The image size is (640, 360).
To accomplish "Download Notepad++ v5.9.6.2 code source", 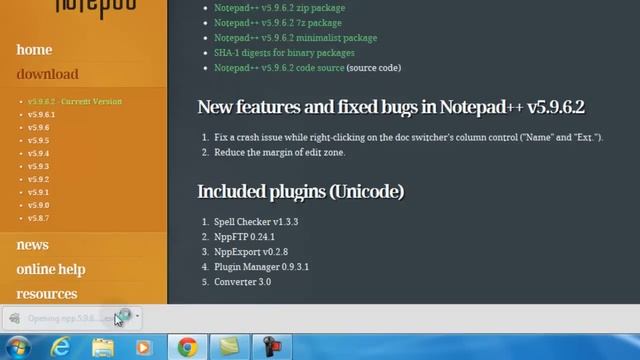I will click(279, 68).
